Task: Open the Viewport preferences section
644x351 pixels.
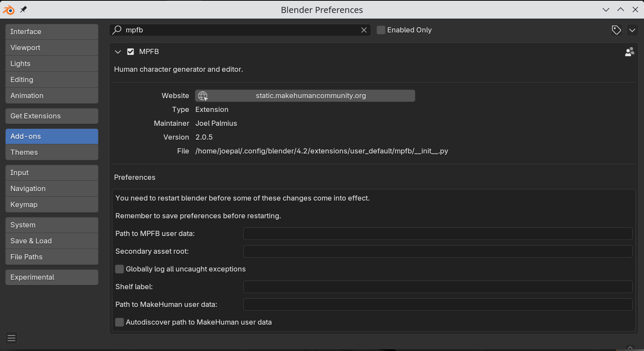Action: tap(52, 48)
